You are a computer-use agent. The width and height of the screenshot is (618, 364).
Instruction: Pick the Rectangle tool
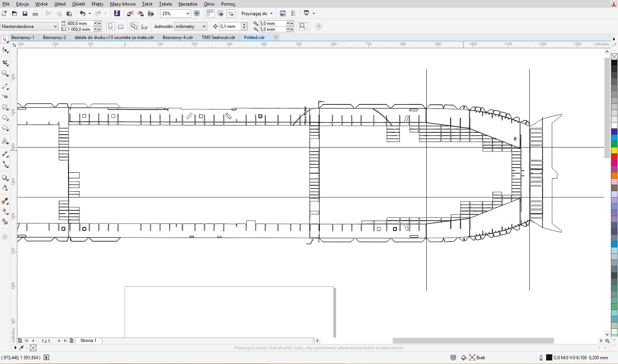(x=5, y=108)
